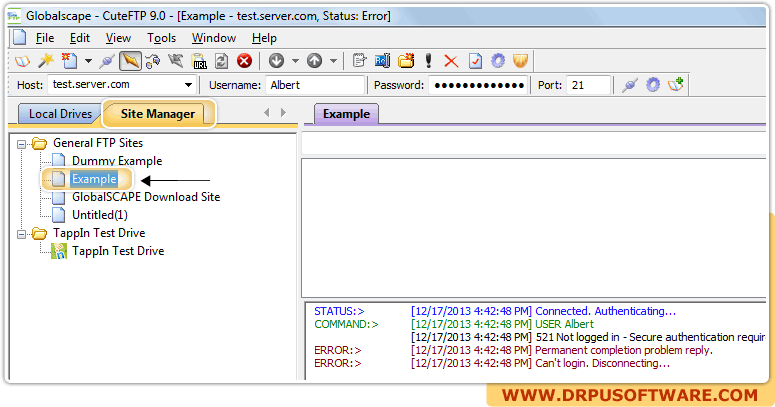
Task: Open the View menu
Action: 118,38
